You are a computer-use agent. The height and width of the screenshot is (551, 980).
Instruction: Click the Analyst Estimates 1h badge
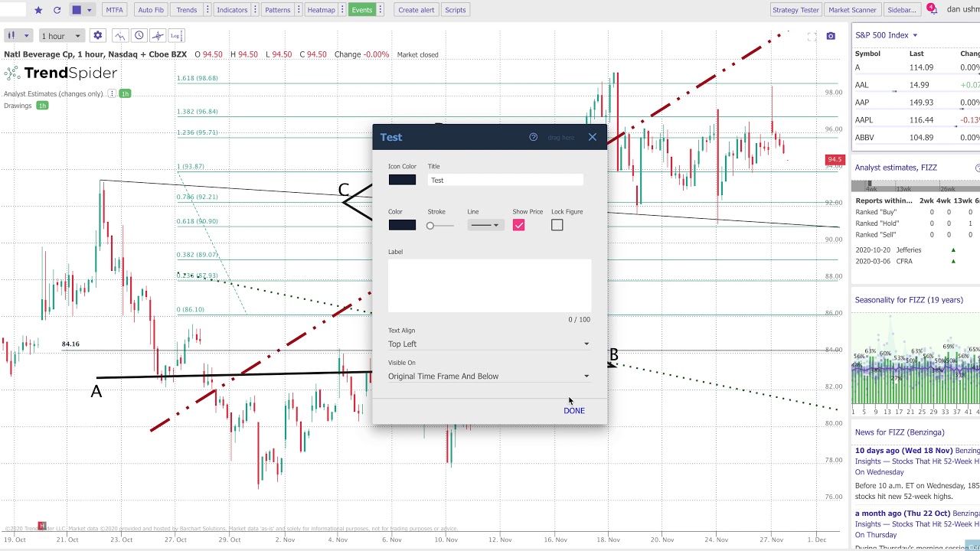coord(125,93)
